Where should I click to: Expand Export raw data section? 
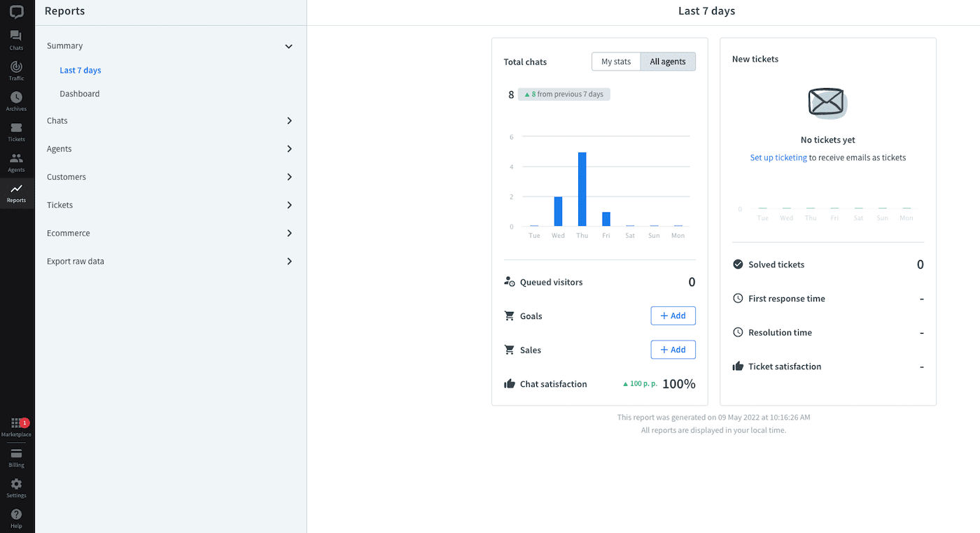[x=288, y=262]
